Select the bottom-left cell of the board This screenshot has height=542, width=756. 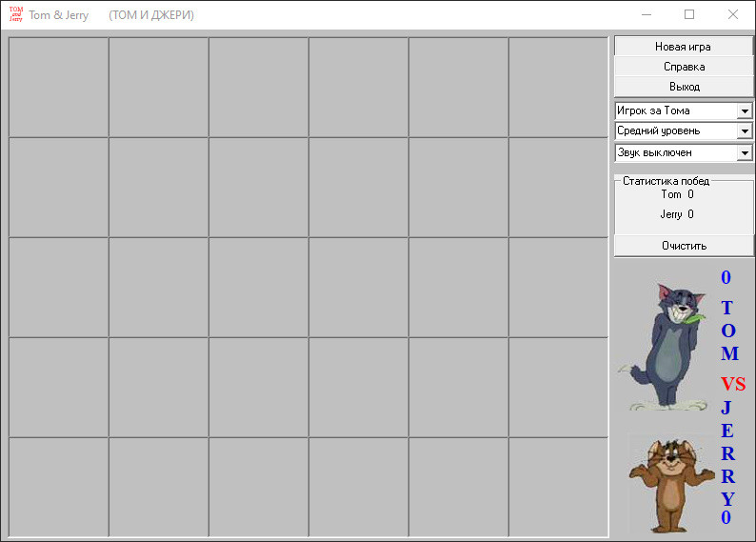click(58, 487)
